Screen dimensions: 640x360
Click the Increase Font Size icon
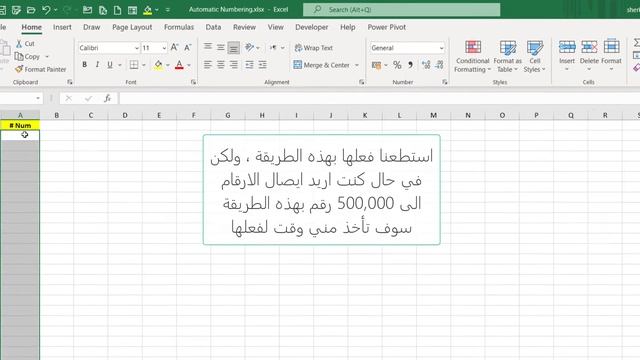click(174, 48)
